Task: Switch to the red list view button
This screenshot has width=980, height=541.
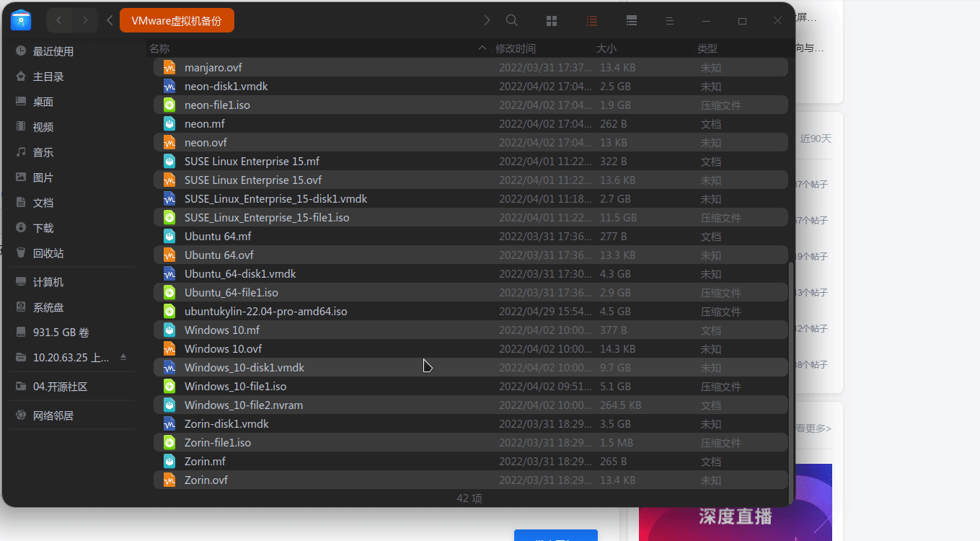Action: point(592,21)
